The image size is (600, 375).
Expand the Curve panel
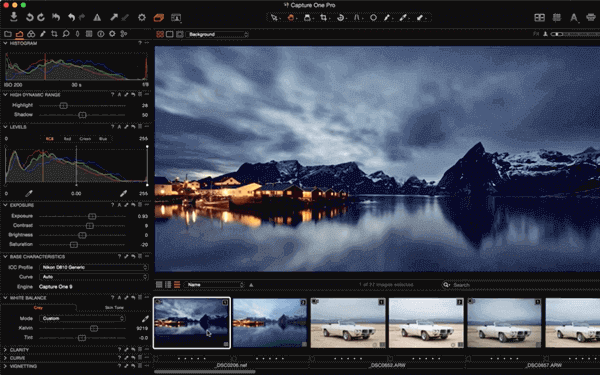[5, 358]
